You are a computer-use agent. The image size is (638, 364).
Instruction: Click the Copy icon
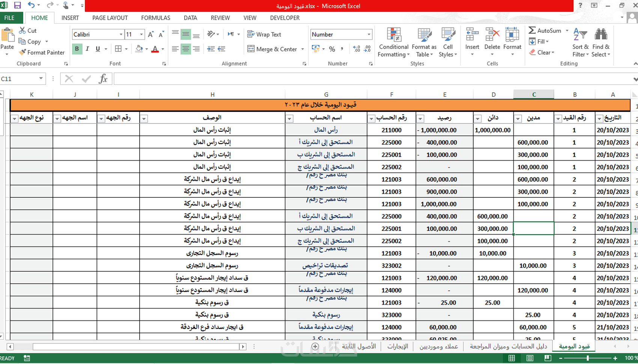click(22, 42)
